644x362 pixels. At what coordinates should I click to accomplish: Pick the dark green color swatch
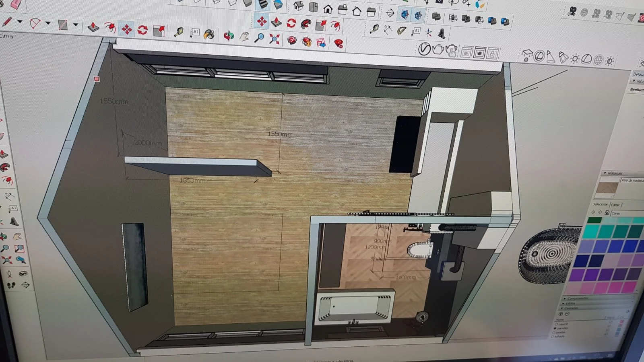tap(594, 220)
